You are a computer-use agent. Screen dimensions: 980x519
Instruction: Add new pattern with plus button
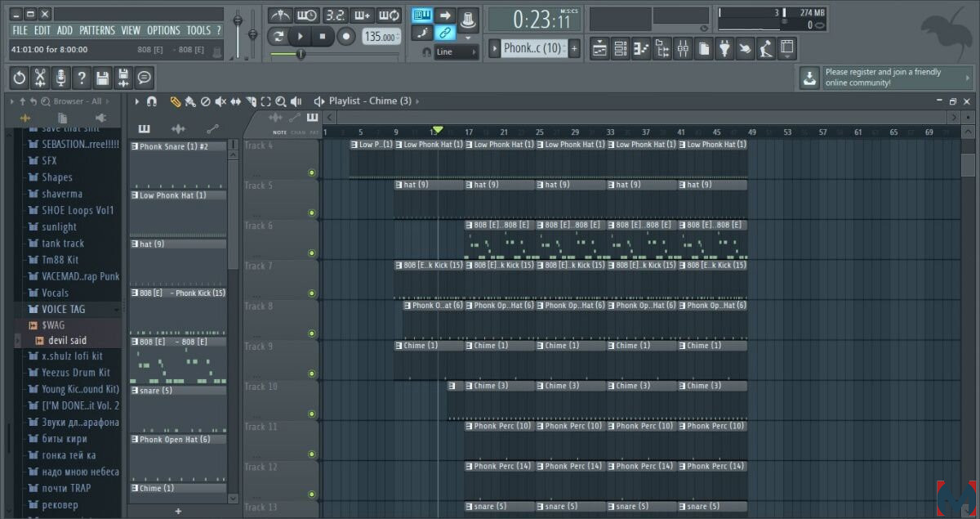coord(574,49)
